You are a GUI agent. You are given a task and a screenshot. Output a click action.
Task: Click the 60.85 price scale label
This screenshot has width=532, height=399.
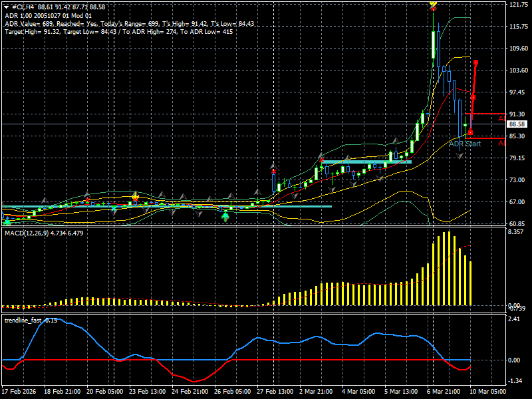coord(519,224)
